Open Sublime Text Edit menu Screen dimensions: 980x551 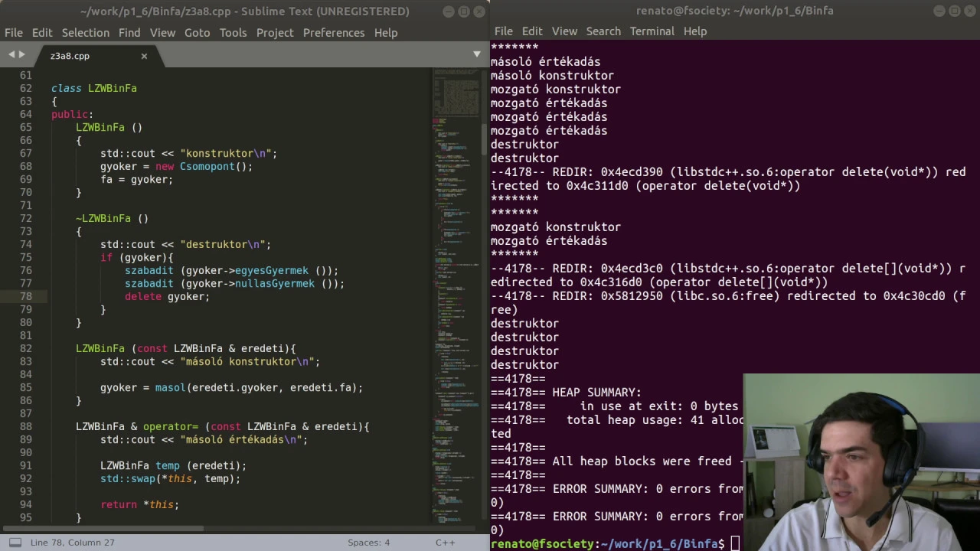(42, 33)
